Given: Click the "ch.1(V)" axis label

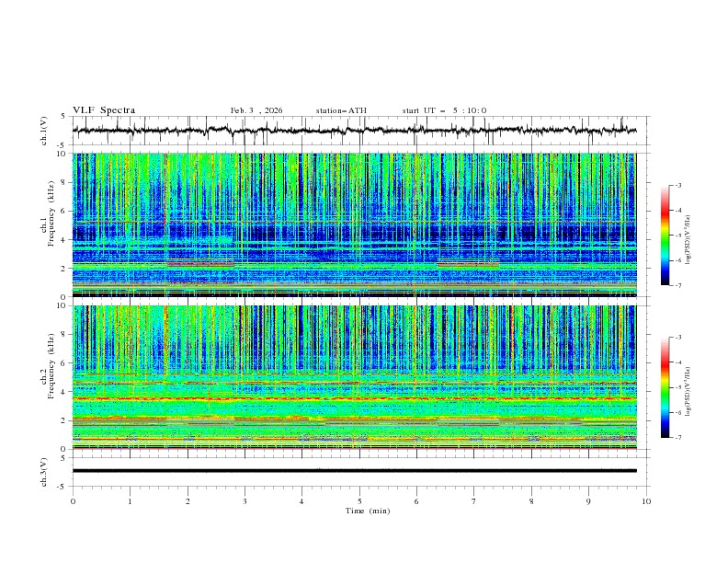Looking at the screenshot, I should [x=44, y=131].
